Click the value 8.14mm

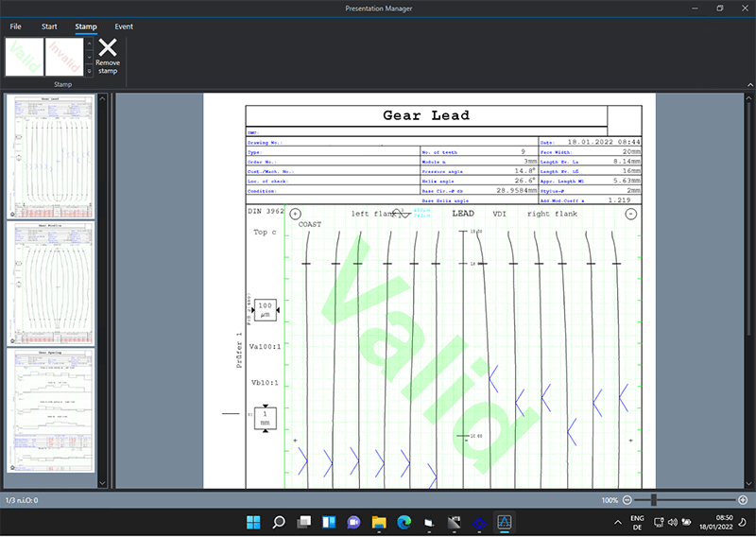pyautogui.click(x=627, y=161)
